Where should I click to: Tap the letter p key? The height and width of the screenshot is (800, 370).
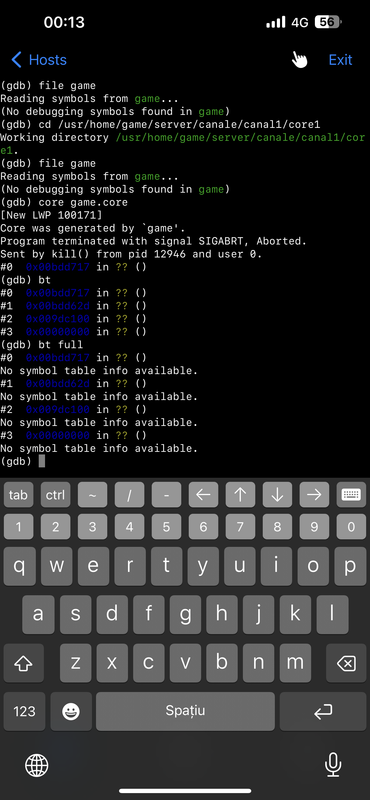(x=350, y=566)
